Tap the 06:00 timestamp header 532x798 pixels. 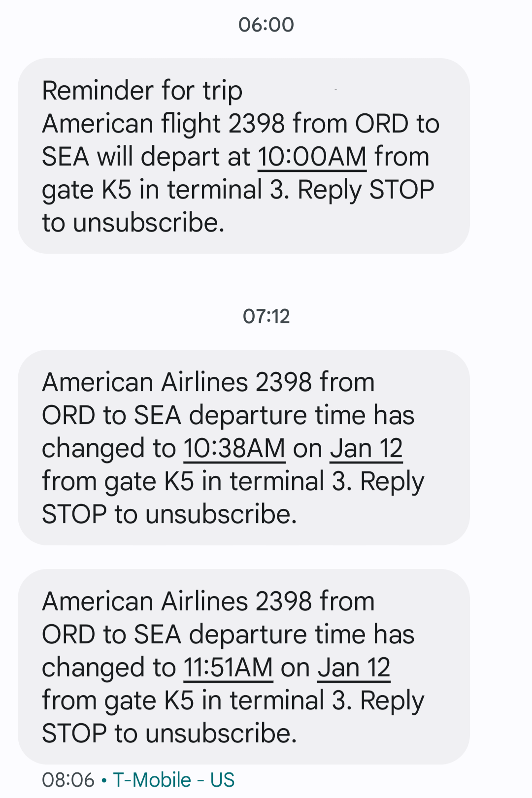266,25
